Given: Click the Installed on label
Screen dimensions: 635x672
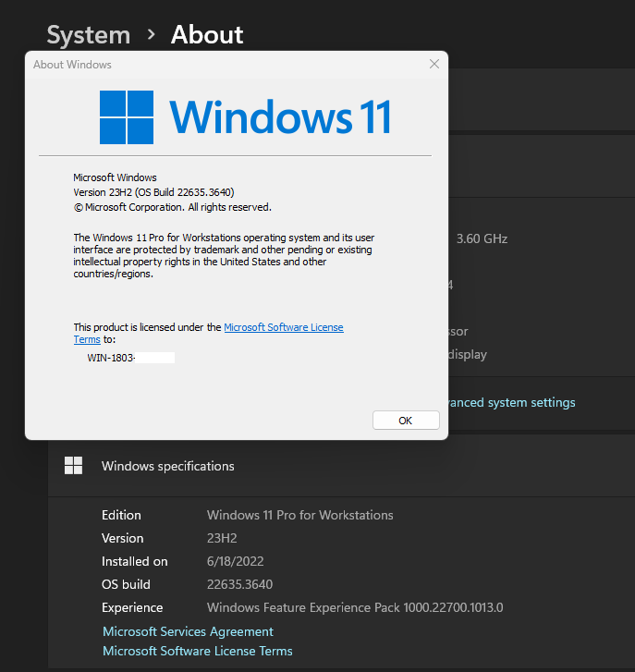Looking at the screenshot, I should point(135,561).
